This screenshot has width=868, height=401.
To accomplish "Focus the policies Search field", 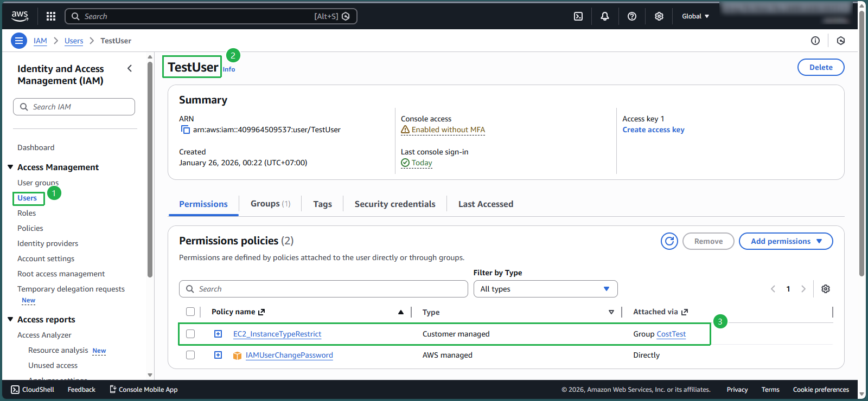I will (x=323, y=289).
